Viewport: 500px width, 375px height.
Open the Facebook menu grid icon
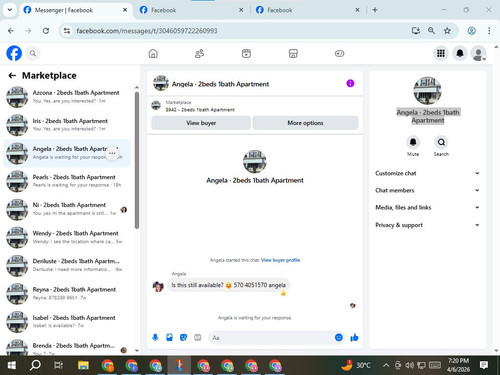coord(441,53)
